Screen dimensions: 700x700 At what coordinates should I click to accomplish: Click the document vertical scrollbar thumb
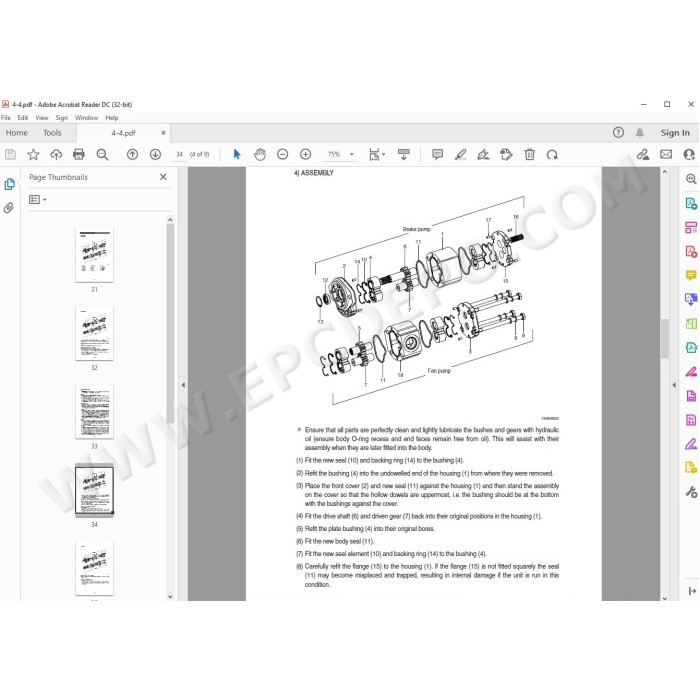click(x=665, y=338)
